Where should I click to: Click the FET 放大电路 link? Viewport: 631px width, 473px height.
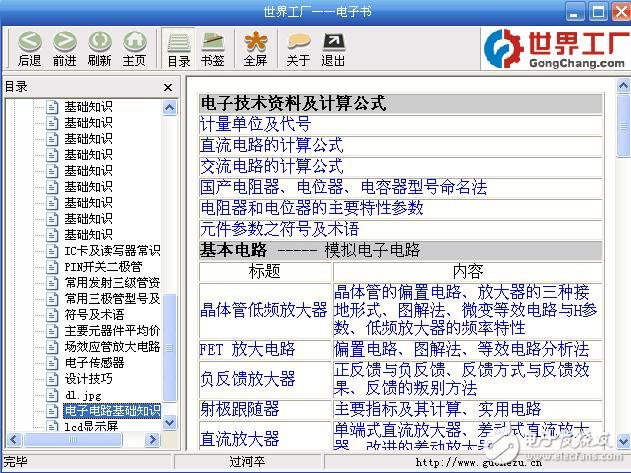click(x=248, y=349)
